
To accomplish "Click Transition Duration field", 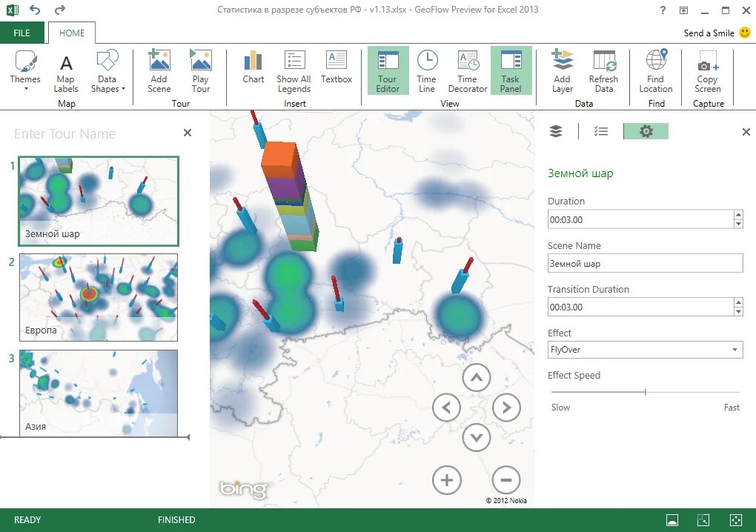I will pyautogui.click(x=641, y=307).
